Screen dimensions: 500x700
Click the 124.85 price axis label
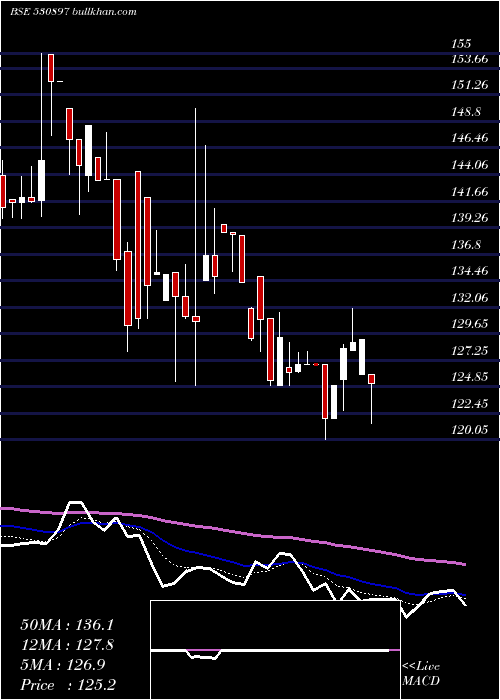(x=470, y=378)
